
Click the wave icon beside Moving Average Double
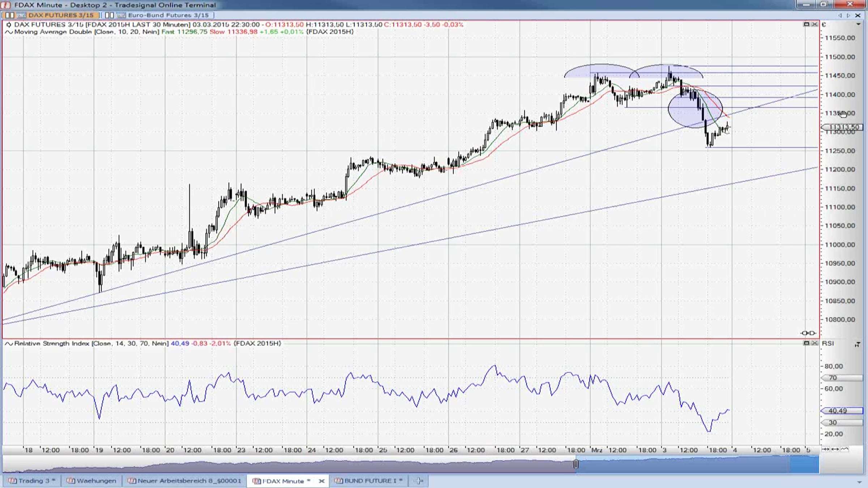tap(9, 32)
